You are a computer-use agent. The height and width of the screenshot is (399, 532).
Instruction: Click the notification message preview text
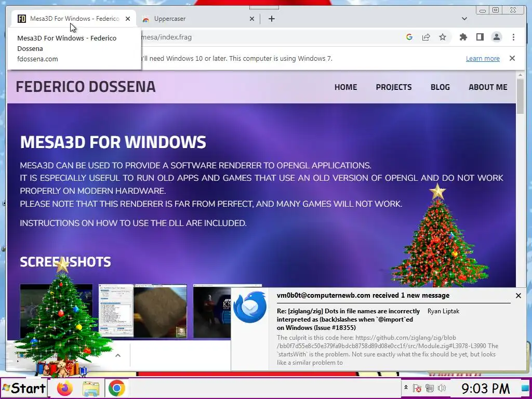[x=388, y=350]
